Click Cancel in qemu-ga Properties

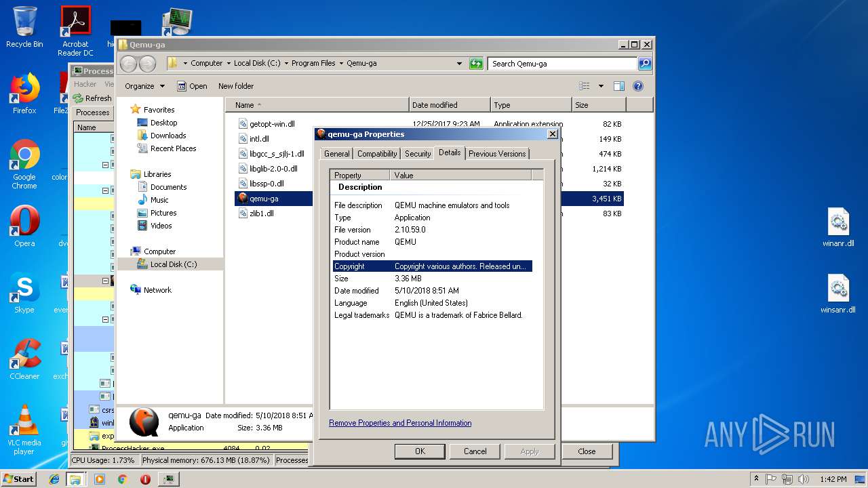475,451
